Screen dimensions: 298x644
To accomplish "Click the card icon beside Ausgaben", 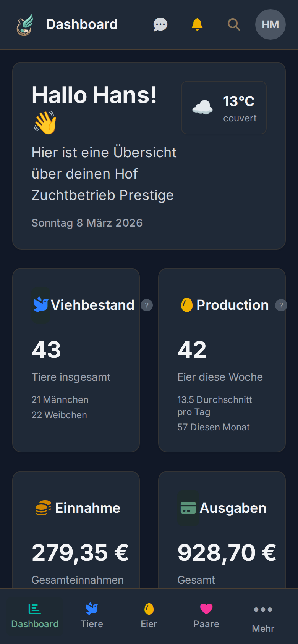I will coord(188,508).
